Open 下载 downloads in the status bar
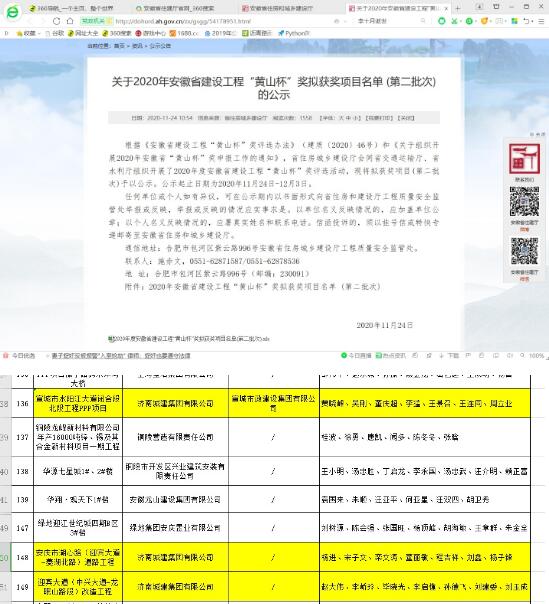This screenshot has width=549, height=604. click(x=449, y=356)
